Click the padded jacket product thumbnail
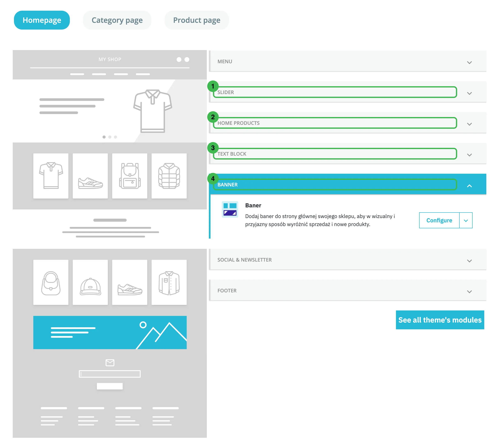This screenshot has height=448, width=497. 169,176
